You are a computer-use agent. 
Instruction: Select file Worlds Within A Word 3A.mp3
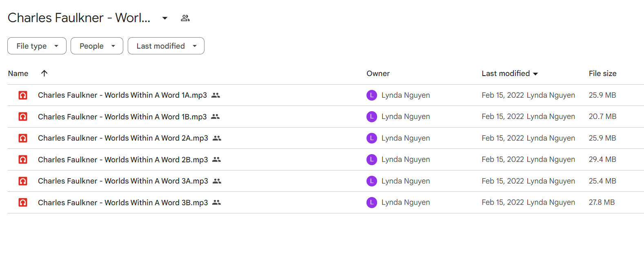(x=123, y=181)
